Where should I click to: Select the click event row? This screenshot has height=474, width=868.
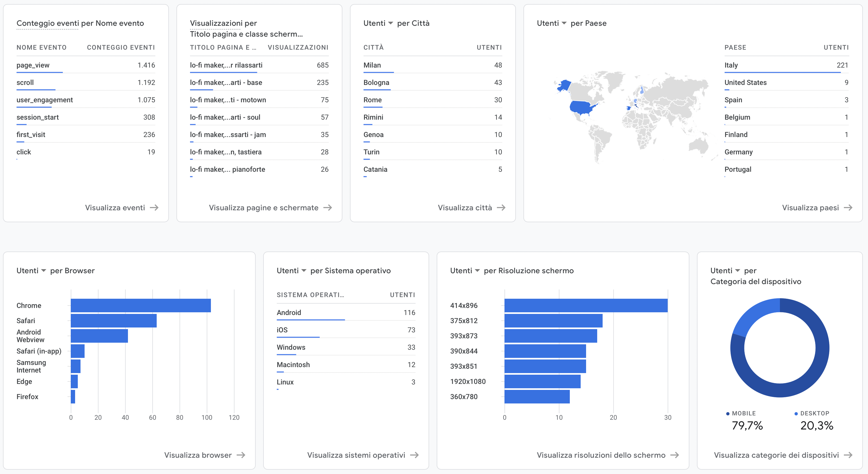pos(86,152)
